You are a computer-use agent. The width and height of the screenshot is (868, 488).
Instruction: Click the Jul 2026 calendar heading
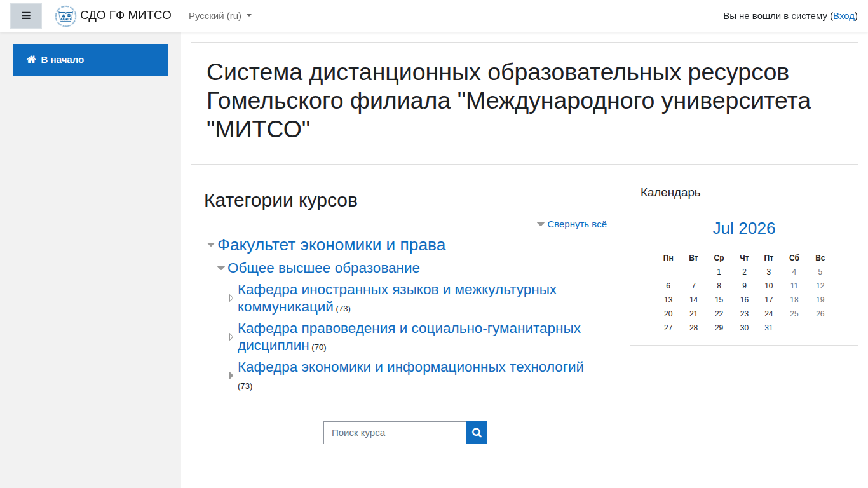pos(744,228)
